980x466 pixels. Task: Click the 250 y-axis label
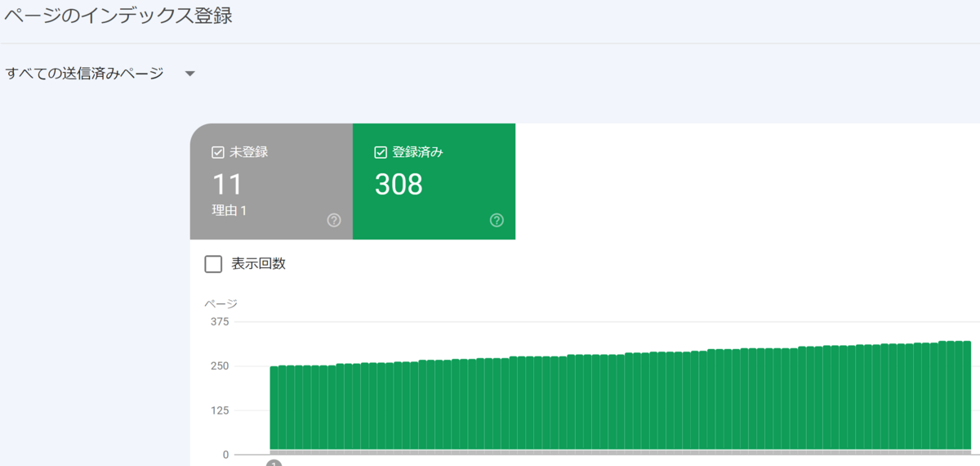(220, 365)
